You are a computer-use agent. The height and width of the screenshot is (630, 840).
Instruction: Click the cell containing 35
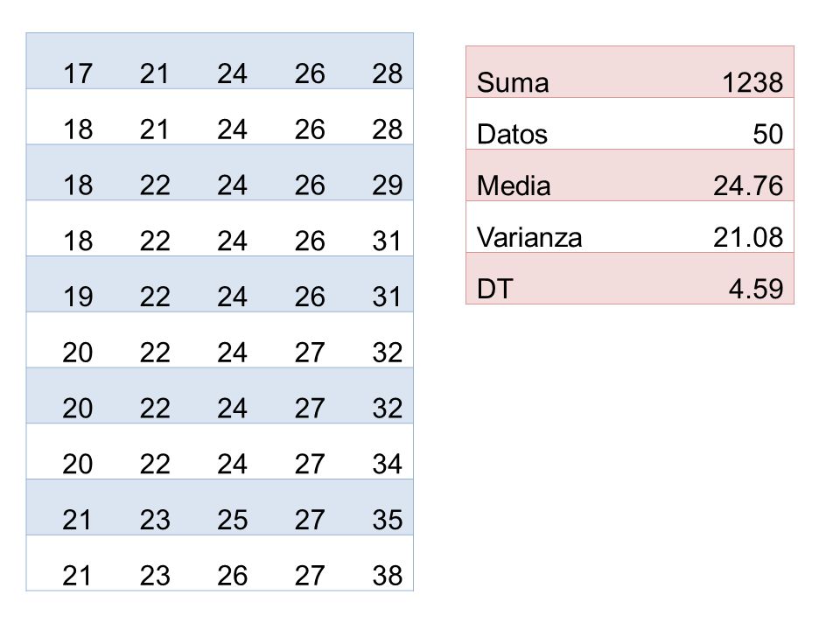click(388, 520)
